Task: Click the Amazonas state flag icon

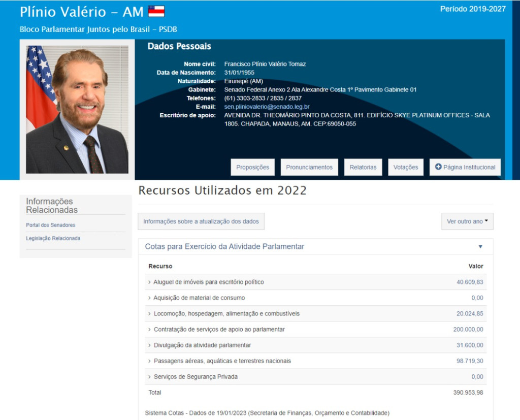Action: click(156, 12)
